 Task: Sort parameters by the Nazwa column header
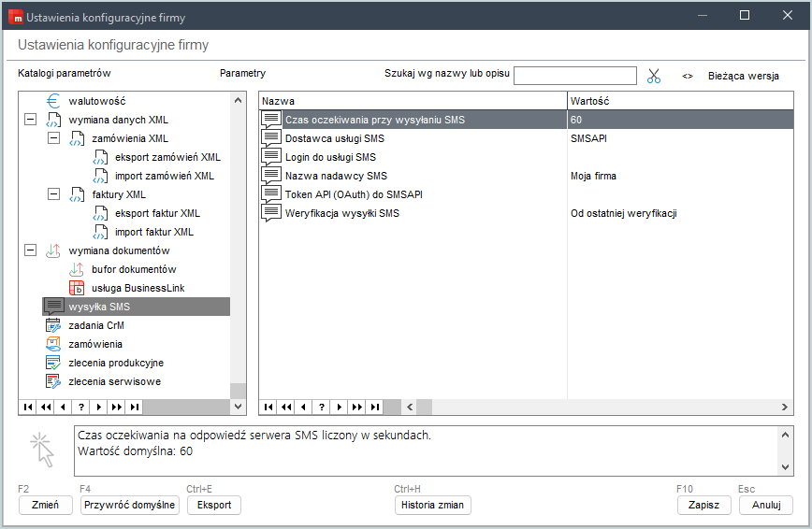[x=412, y=100]
